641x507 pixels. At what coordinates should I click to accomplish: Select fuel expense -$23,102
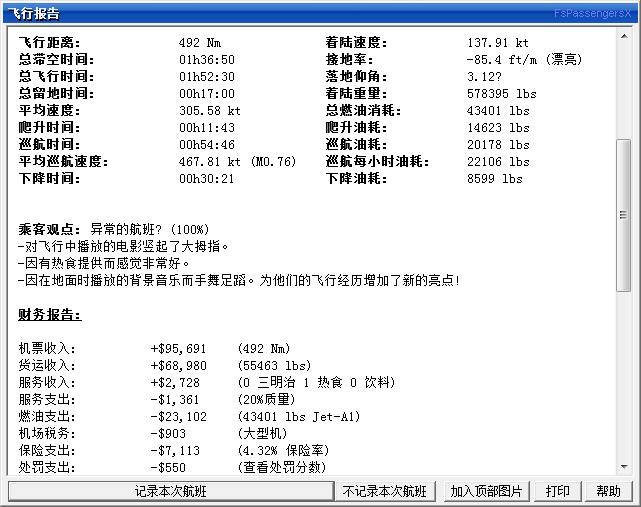click(x=179, y=417)
